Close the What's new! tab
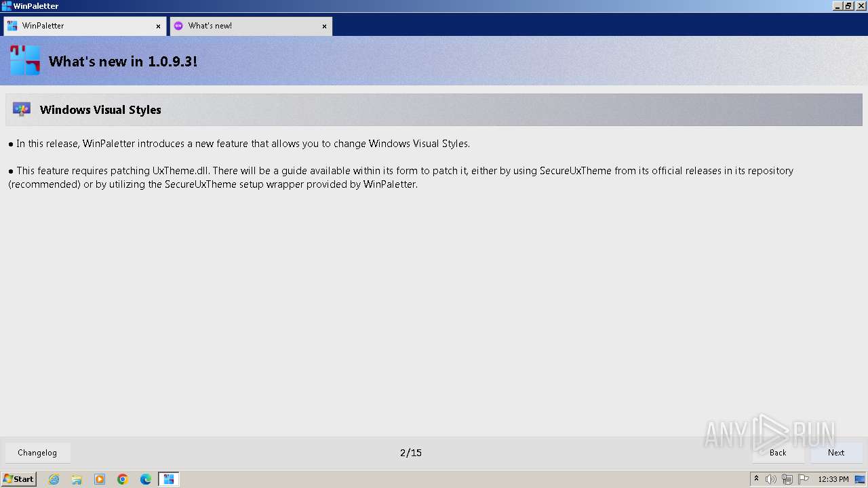The width and height of the screenshot is (868, 488). [324, 26]
